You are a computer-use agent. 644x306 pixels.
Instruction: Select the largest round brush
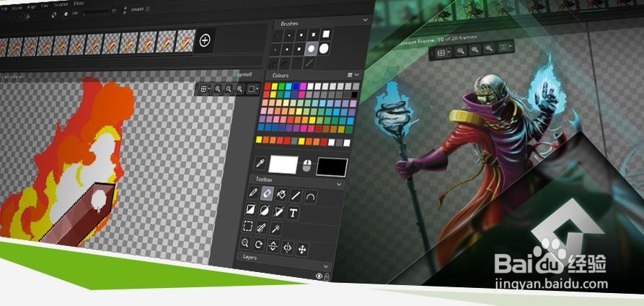(x=324, y=49)
